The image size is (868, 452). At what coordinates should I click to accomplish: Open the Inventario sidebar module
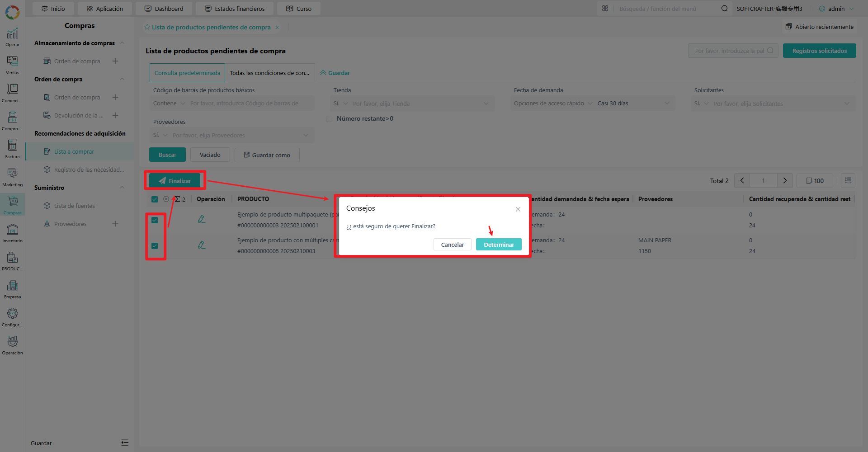pos(12,233)
